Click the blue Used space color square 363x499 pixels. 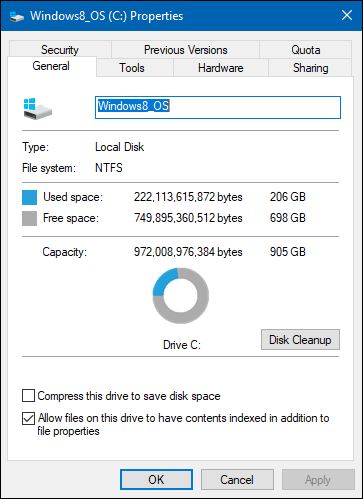click(29, 197)
